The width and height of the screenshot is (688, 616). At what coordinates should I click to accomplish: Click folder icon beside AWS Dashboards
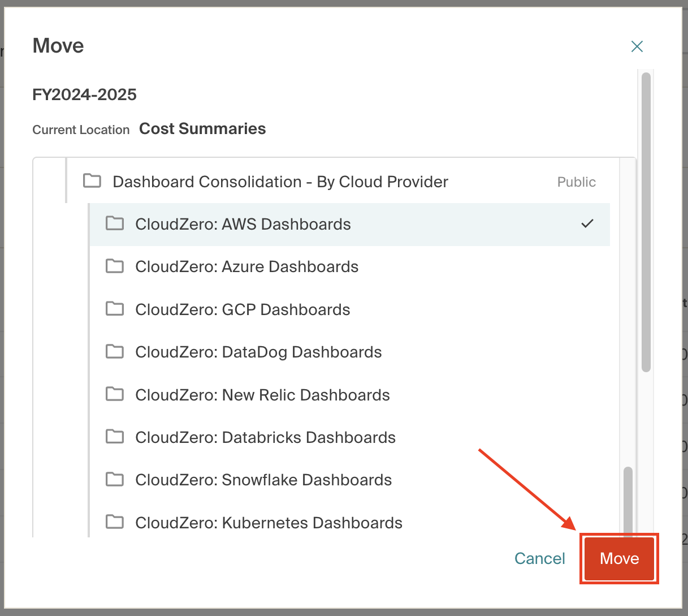click(x=115, y=223)
